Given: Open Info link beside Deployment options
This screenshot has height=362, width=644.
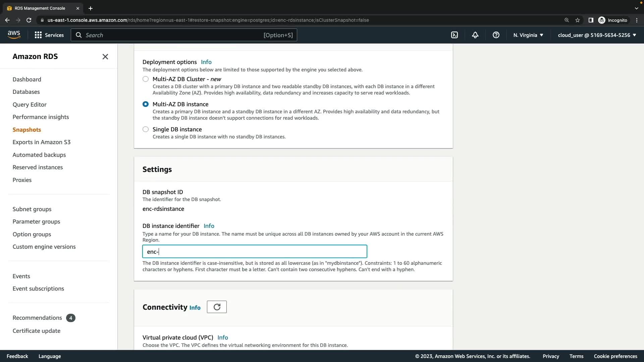Looking at the screenshot, I should click(x=206, y=62).
